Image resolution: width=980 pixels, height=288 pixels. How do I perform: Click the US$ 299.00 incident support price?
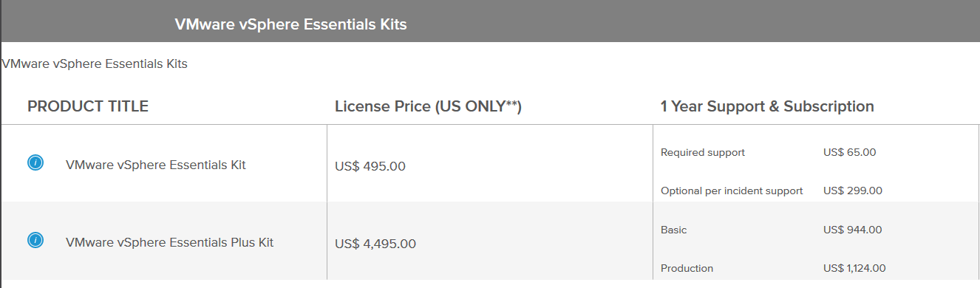(852, 191)
